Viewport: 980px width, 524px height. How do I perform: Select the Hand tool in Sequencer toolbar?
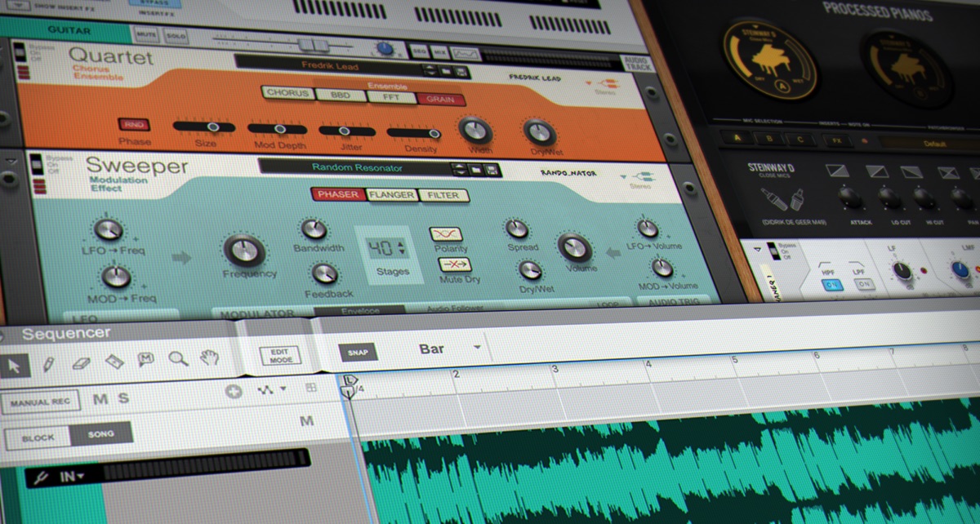(210, 357)
